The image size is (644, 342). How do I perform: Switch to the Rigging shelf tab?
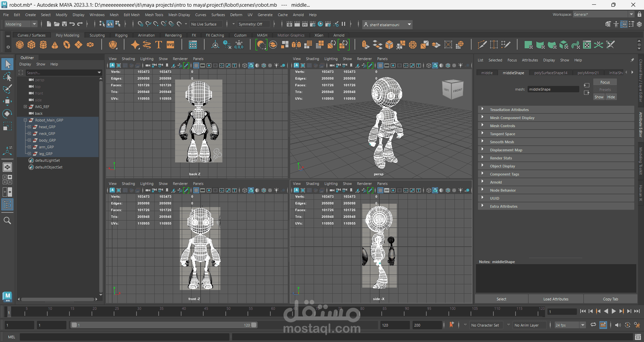121,35
